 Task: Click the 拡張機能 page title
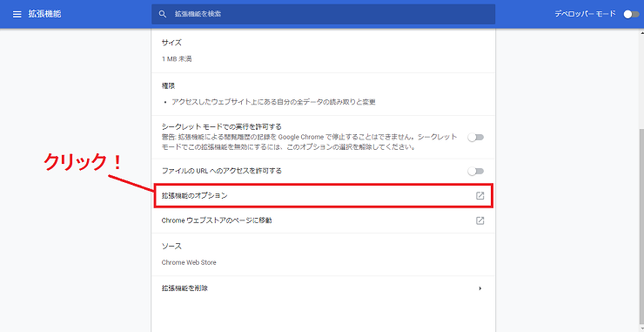pos(44,14)
